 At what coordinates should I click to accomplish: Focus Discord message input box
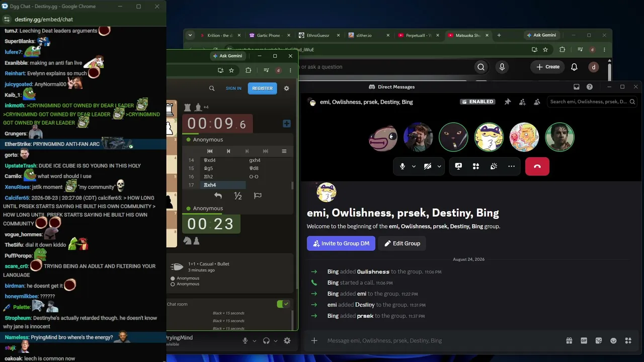(x=443, y=340)
